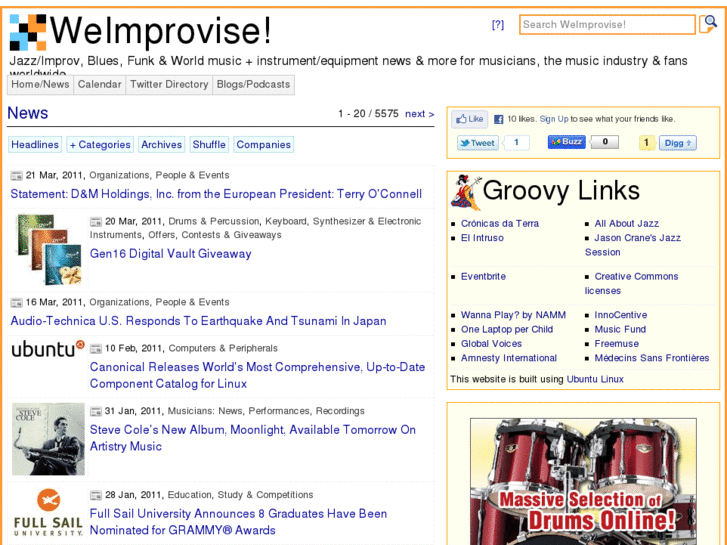The image size is (727, 545).
Task: Click the WeImprovise checkered logo icon
Action: tap(28, 32)
